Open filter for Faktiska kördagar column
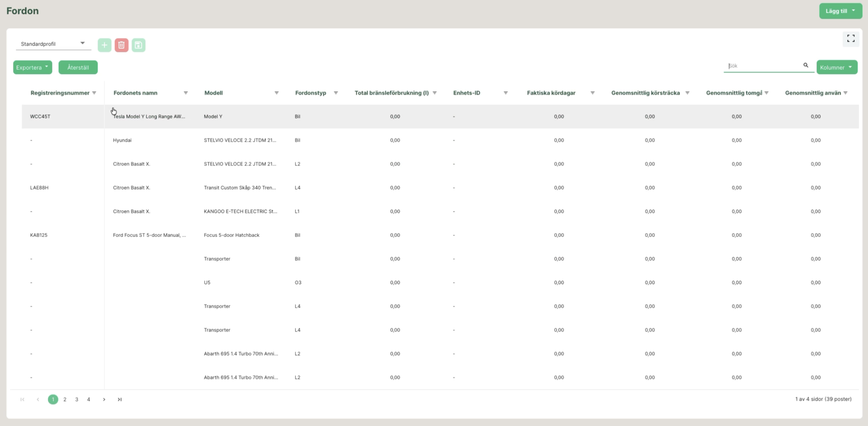This screenshot has width=868, height=426. (593, 93)
